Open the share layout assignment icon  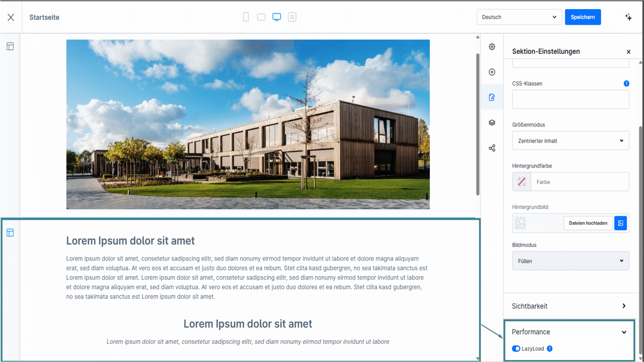point(492,148)
